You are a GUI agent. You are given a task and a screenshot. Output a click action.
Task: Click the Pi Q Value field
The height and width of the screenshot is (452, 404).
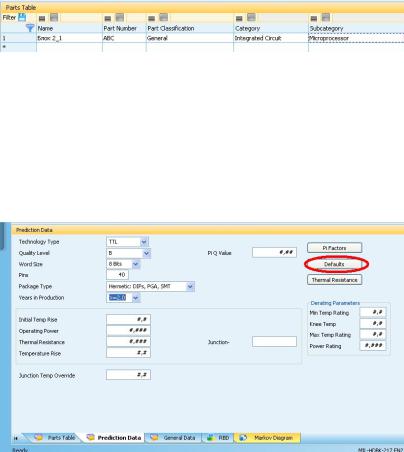pyautogui.click(x=274, y=252)
